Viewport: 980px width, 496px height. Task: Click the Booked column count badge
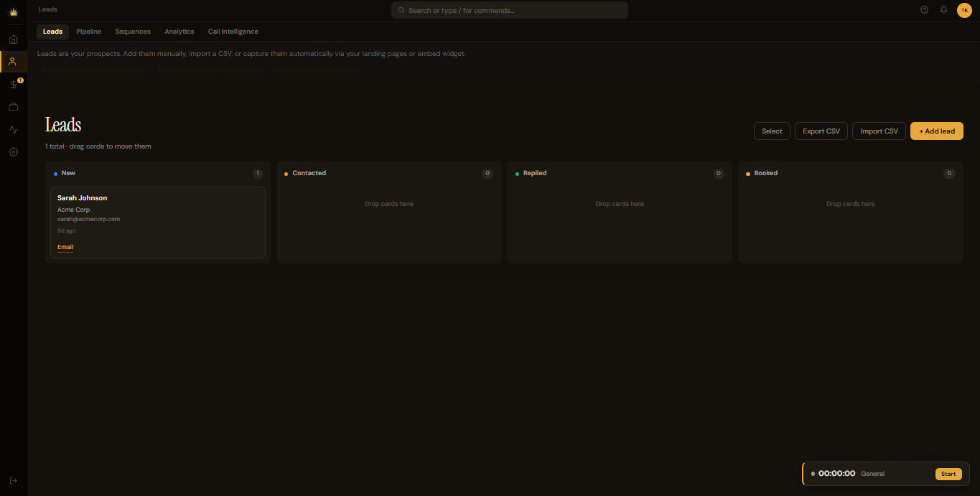949,174
